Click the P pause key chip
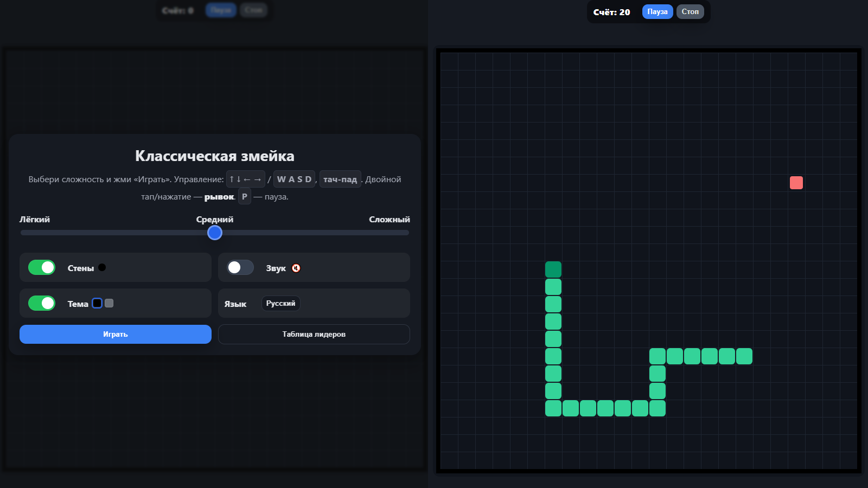This screenshot has height=488, width=868. [x=244, y=196]
